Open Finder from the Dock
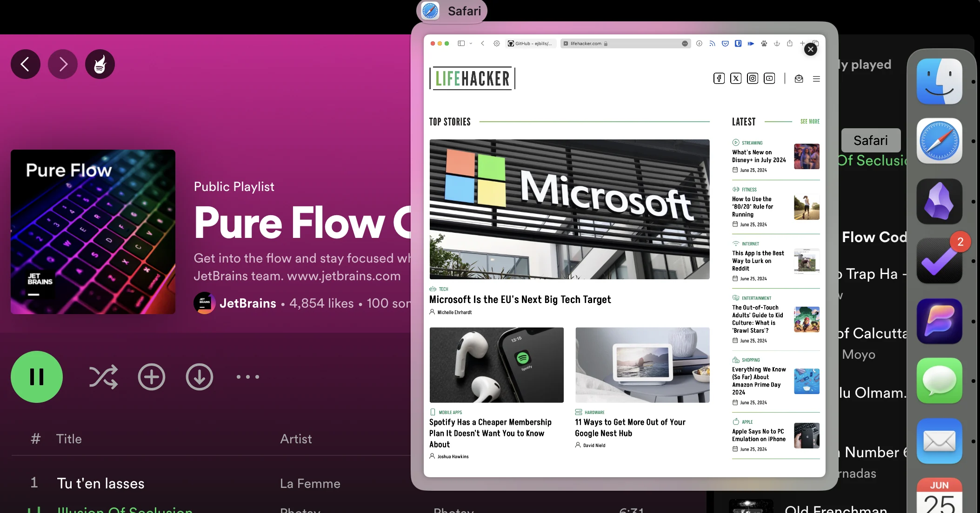 [x=940, y=81]
